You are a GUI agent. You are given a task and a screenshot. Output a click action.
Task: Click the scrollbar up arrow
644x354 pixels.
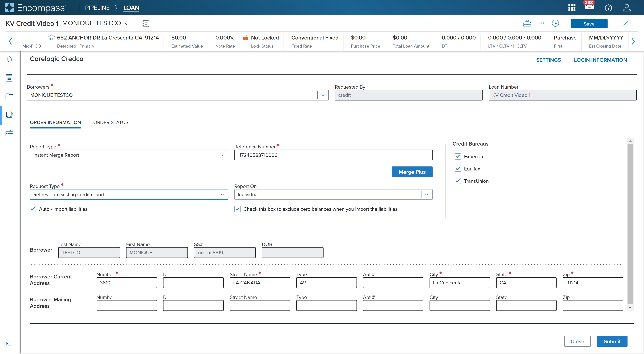630,141
